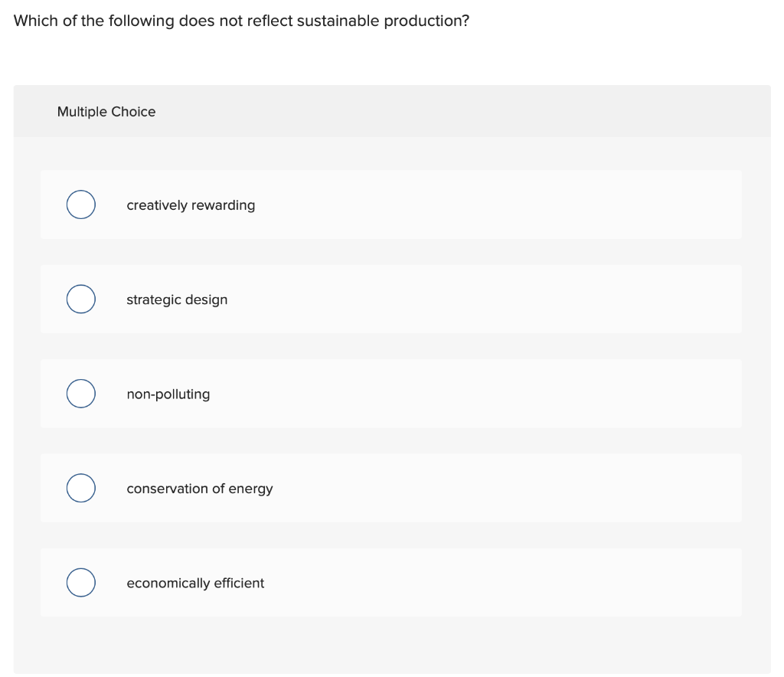Select the radio button for strategic design

tap(80, 299)
